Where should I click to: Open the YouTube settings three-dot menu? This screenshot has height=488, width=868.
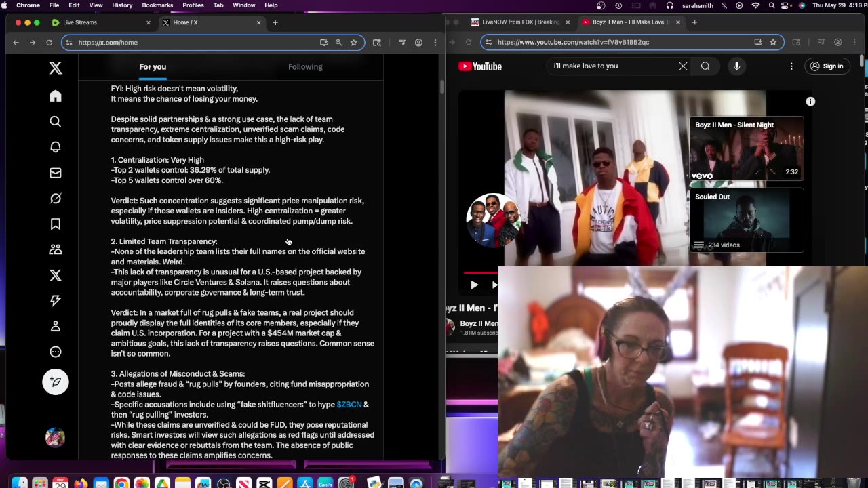pyautogui.click(x=791, y=66)
